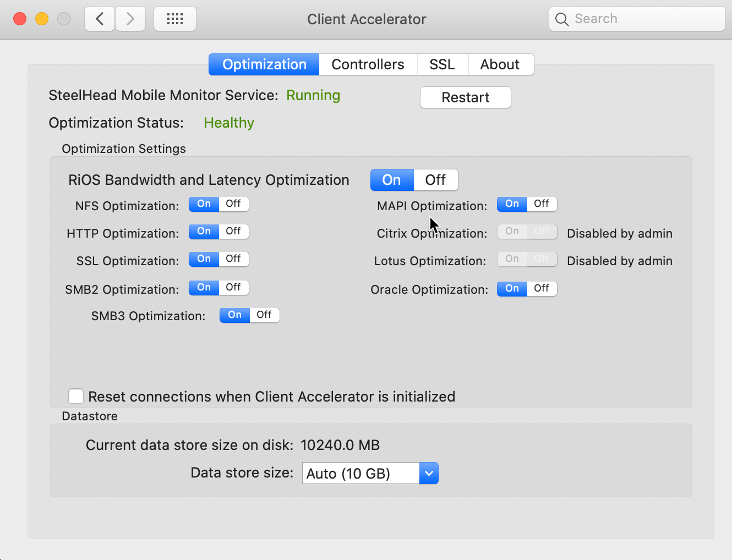Restart the SteelHead Mobile Monitor Service
The width and height of the screenshot is (732, 560).
[x=466, y=97]
